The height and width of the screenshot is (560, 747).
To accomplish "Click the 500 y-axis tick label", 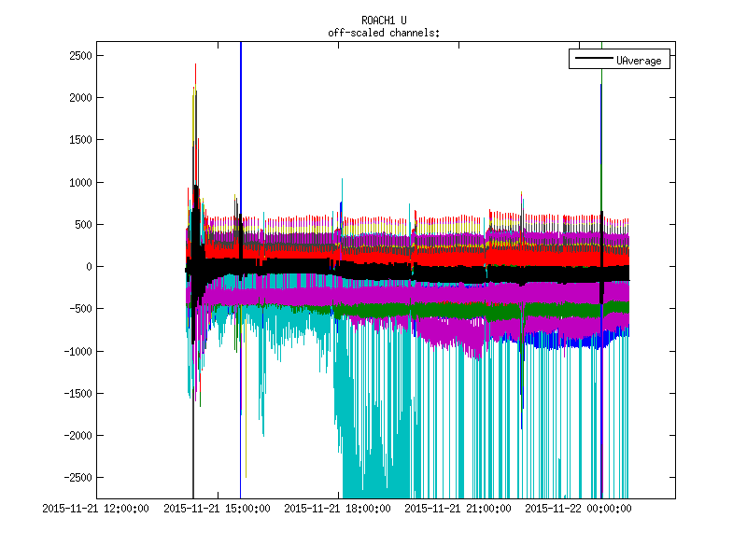I will click(x=81, y=225).
